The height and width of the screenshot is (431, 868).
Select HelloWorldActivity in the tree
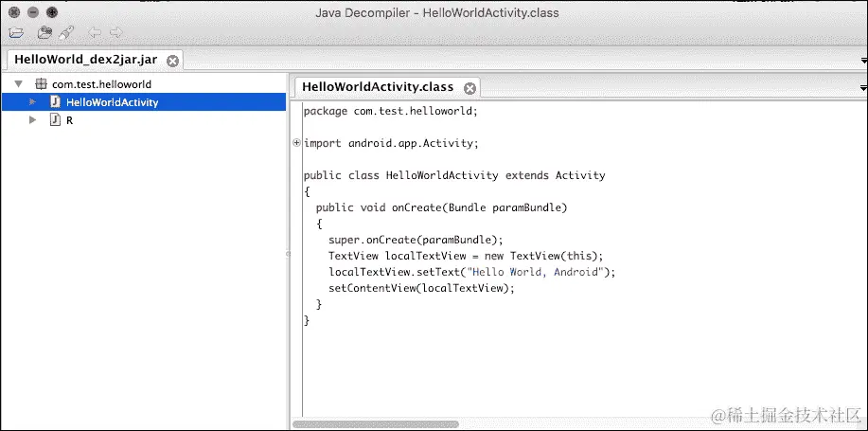(x=113, y=102)
